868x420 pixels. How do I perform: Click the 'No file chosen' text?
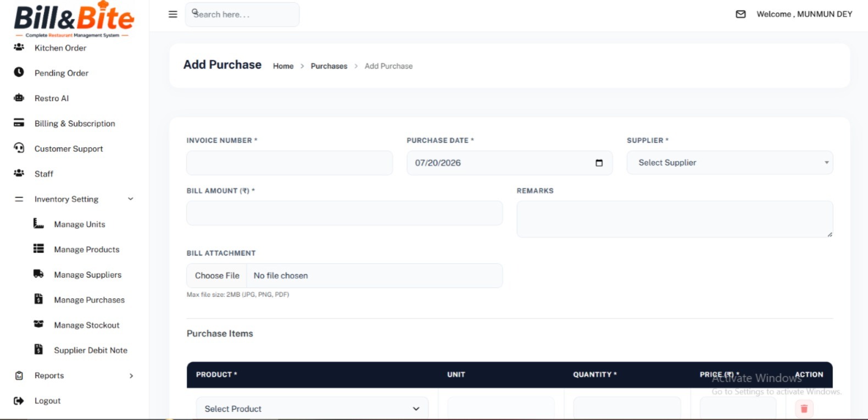(x=281, y=275)
